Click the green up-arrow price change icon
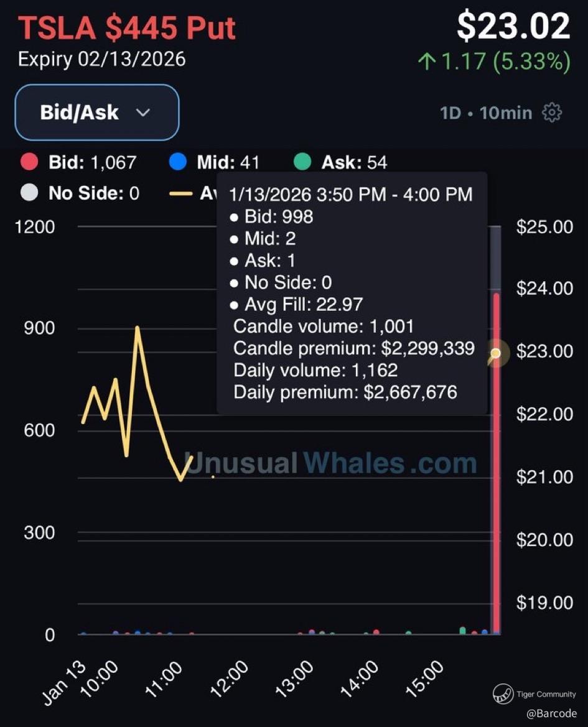 427,61
